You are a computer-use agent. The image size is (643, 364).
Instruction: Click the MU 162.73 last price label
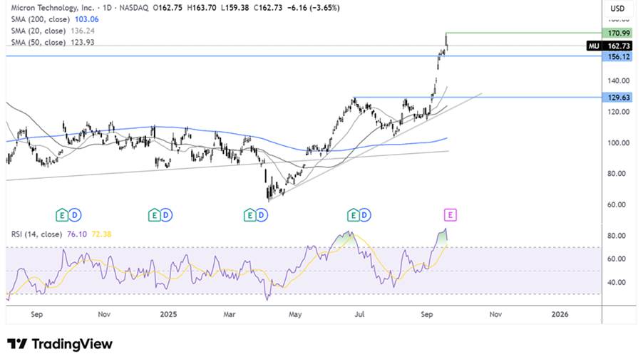[x=609, y=46]
